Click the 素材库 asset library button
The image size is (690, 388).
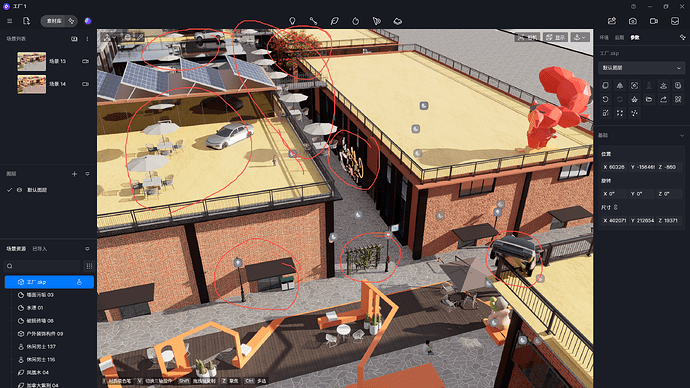(54, 21)
